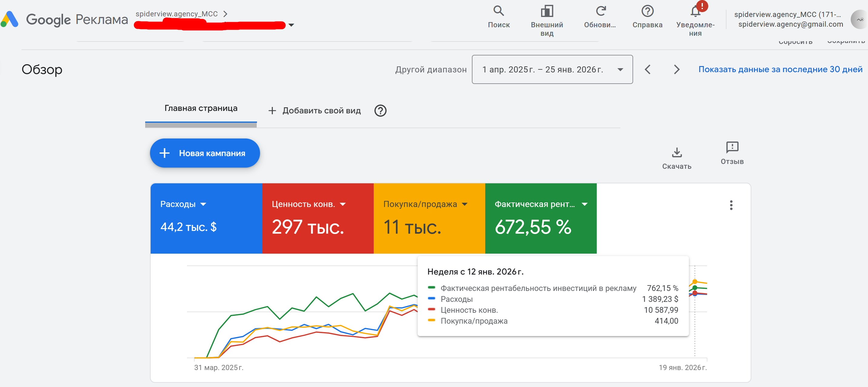Image resolution: width=868 pixels, height=387 pixels.
Task: Click the Новая кампания button
Action: (205, 153)
